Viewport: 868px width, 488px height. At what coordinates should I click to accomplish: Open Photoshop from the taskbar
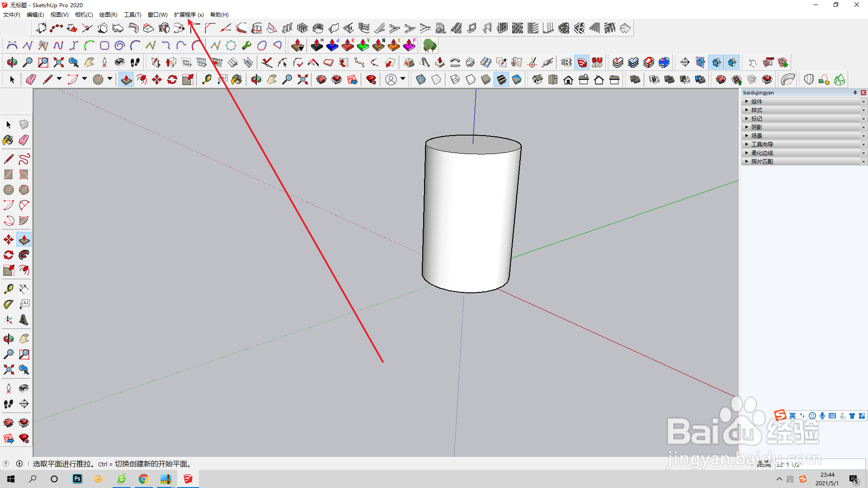coord(77,479)
